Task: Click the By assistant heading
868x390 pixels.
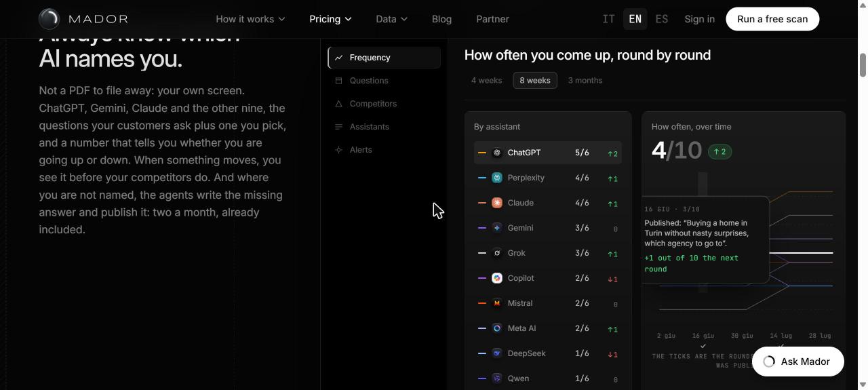Action: pyautogui.click(x=497, y=127)
